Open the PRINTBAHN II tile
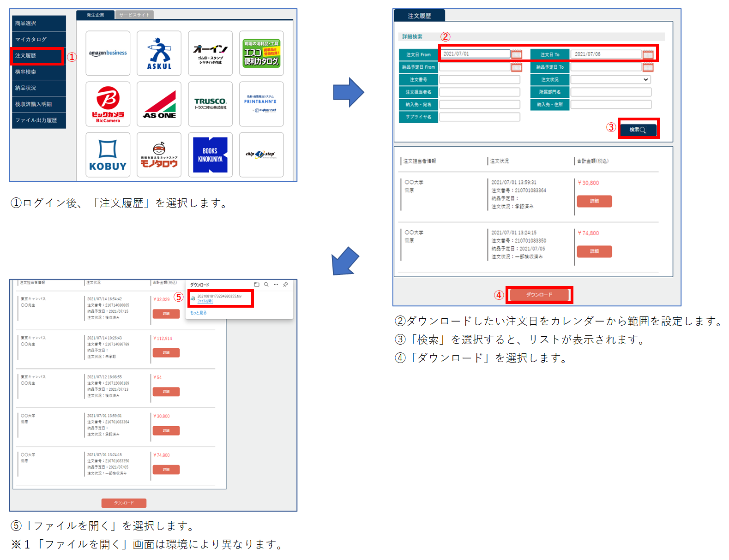 (261, 104)
